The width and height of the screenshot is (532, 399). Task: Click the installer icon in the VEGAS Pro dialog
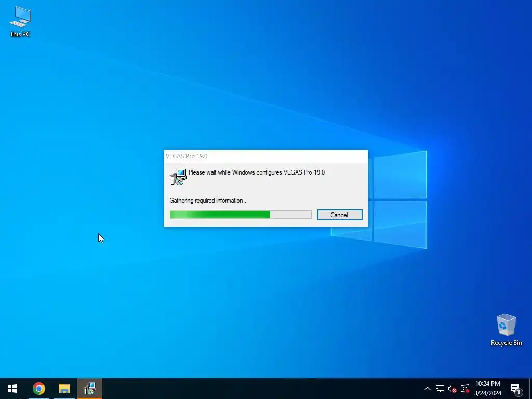tap(178, 177)
